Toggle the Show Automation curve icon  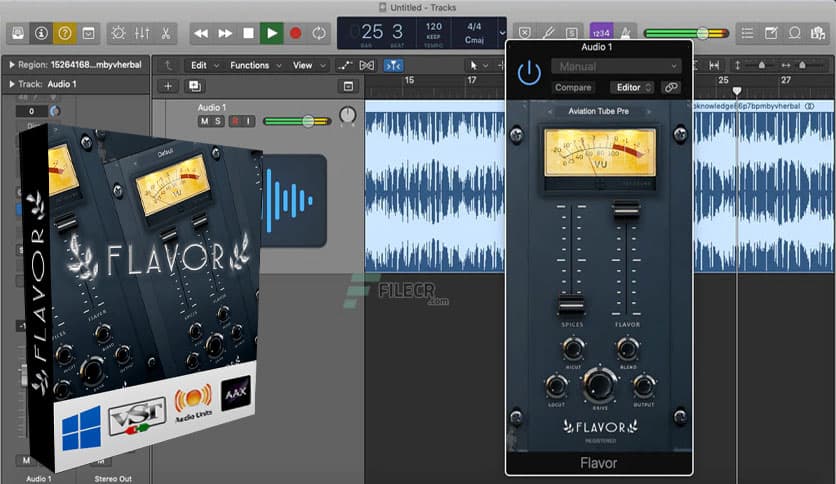click(x=344, y=65)
